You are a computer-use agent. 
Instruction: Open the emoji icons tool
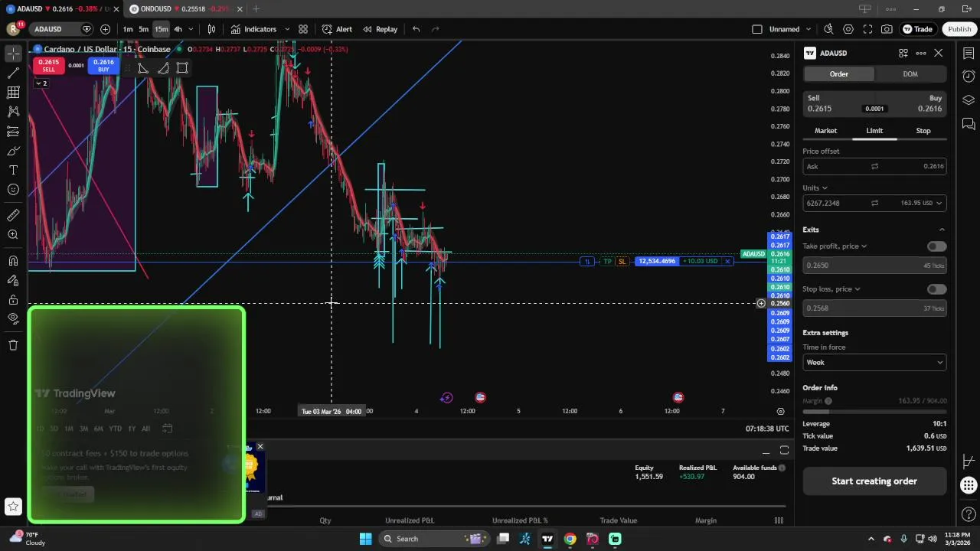click(13, 190)
